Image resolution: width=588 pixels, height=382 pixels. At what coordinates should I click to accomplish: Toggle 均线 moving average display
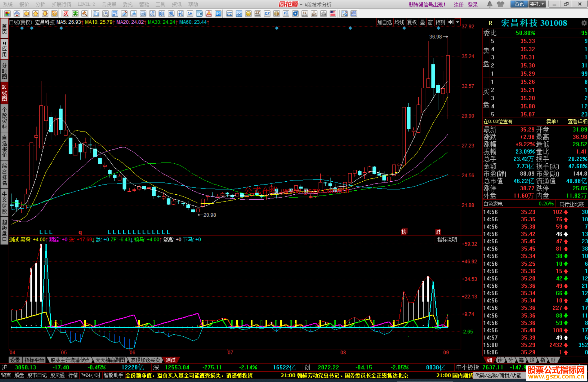click(x=399, y=22)
